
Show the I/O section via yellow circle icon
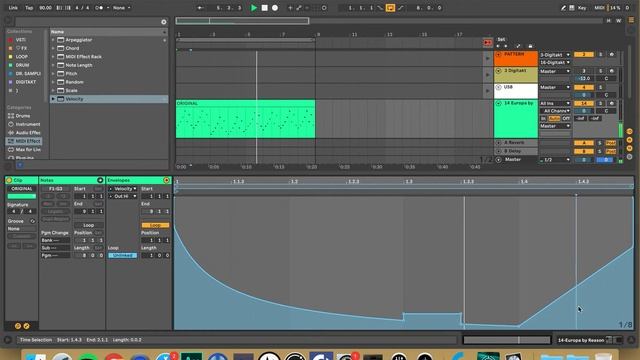coord(629,131)
